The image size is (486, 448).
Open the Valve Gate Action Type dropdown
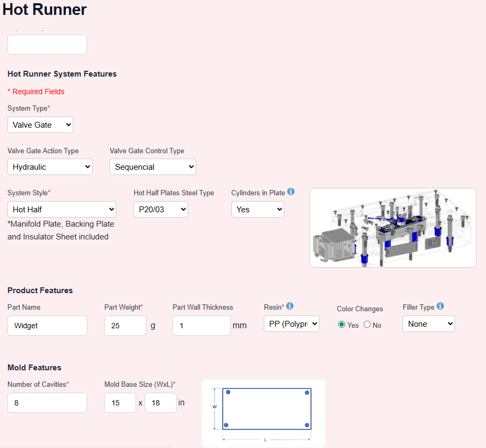pyautogui.click(x=50, y=167)
